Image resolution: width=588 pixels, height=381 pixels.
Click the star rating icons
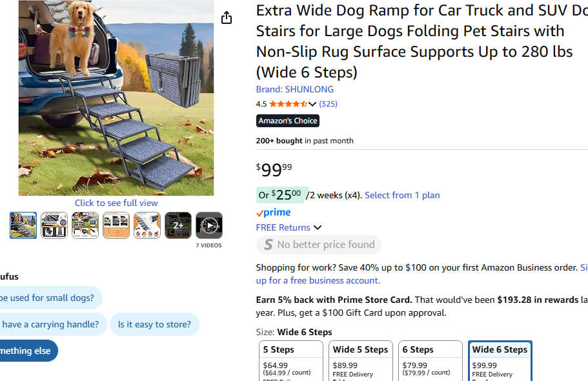[288, 104]
